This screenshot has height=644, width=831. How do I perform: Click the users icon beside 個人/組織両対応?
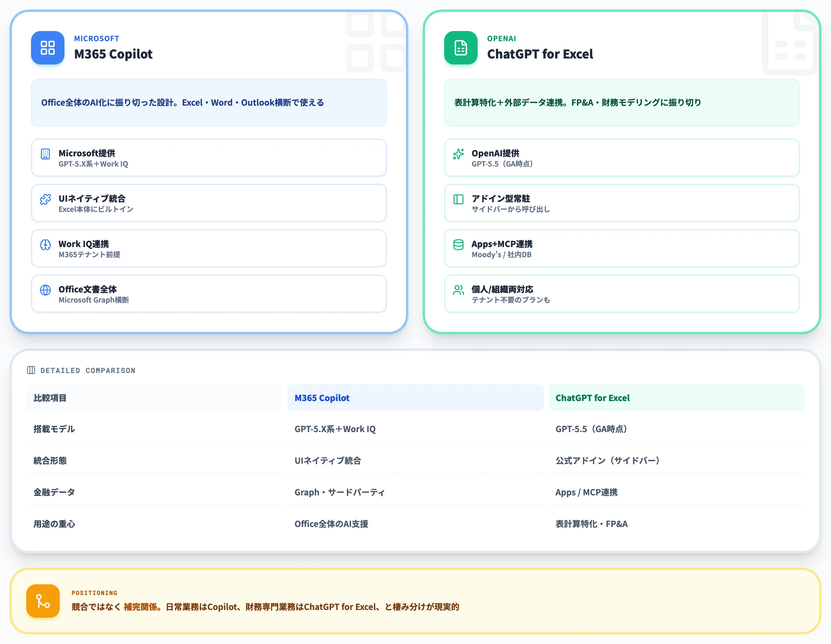pos(458,290)
